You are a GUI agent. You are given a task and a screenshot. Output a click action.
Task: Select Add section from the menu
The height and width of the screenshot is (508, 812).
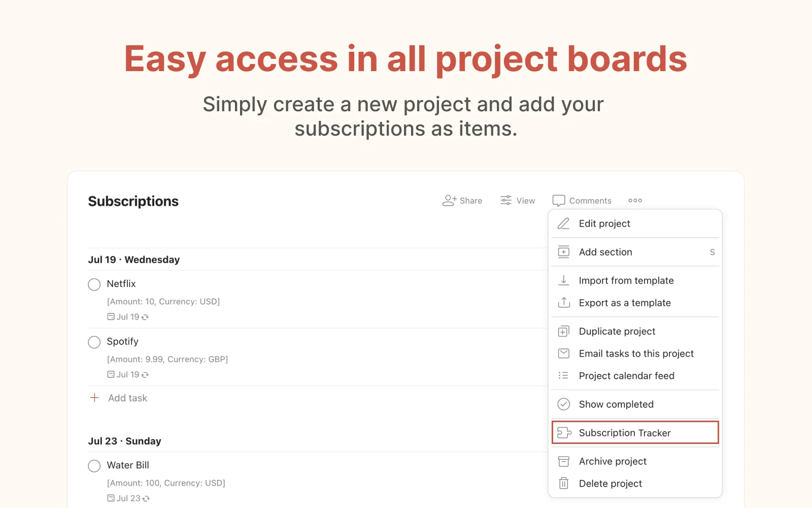(x=605, y=252)
